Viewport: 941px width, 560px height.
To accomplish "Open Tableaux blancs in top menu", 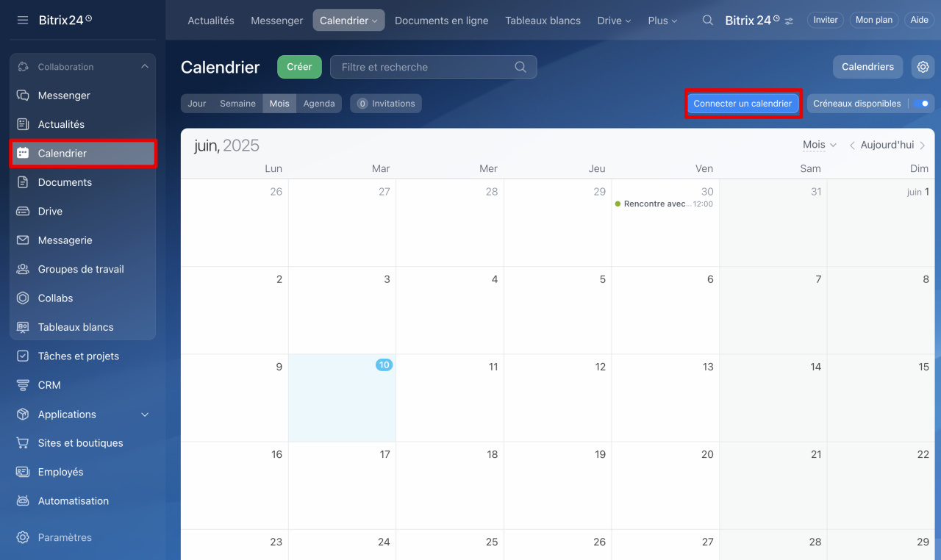I will [543, 21].
